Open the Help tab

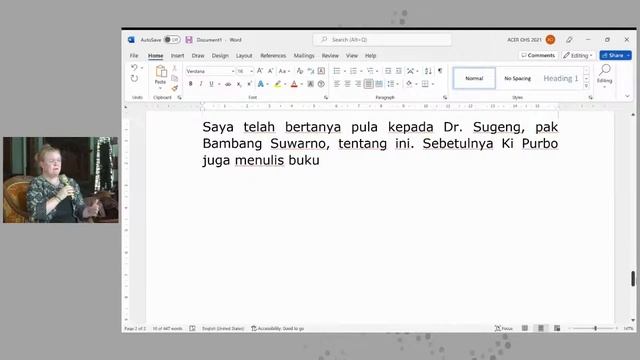[370, 56]
